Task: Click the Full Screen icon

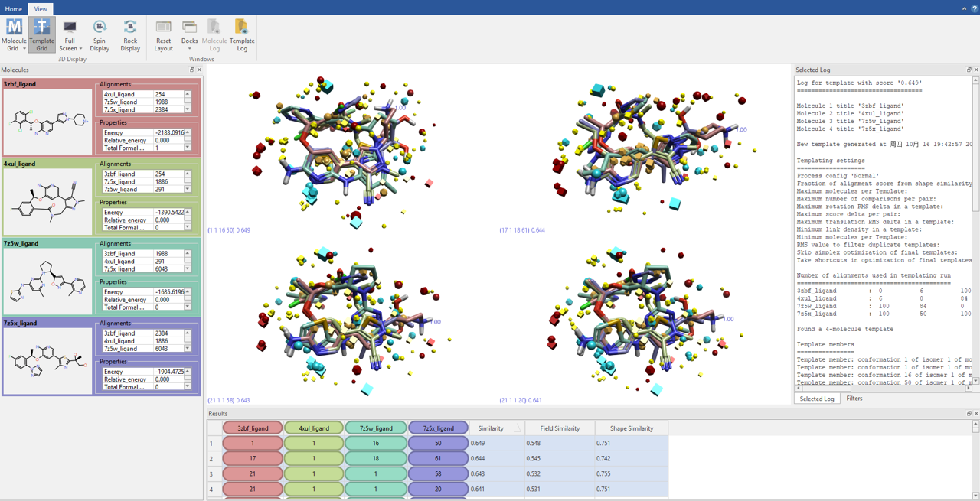Action: (x=70, y=29)
